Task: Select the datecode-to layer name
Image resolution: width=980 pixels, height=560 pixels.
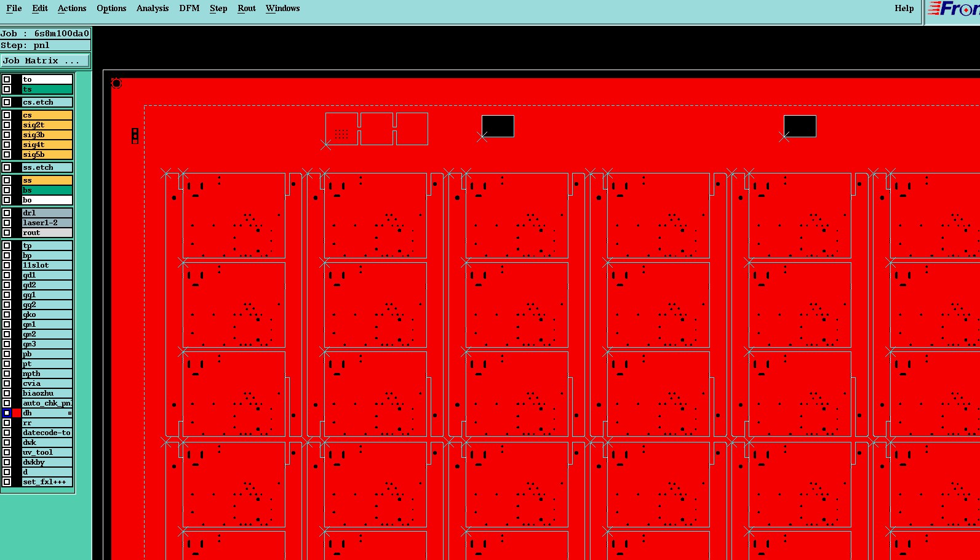Action: (47, 433)
